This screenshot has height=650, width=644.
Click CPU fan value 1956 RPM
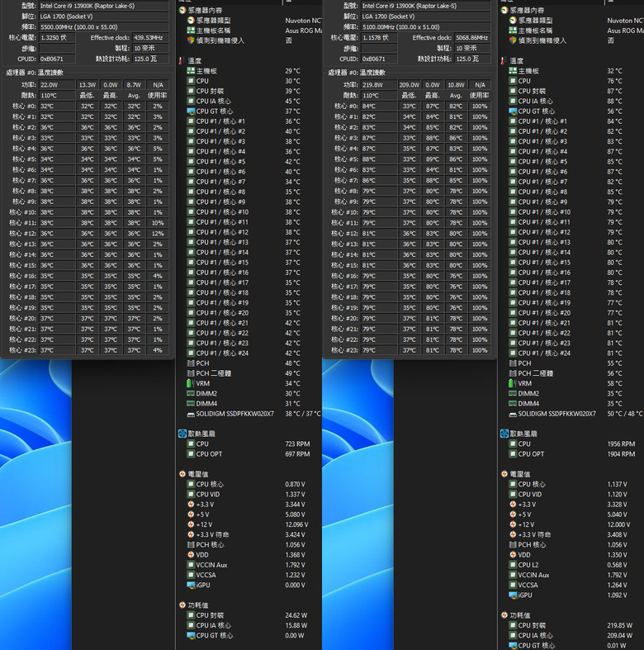pyautogui.click(x=621, y=444)
